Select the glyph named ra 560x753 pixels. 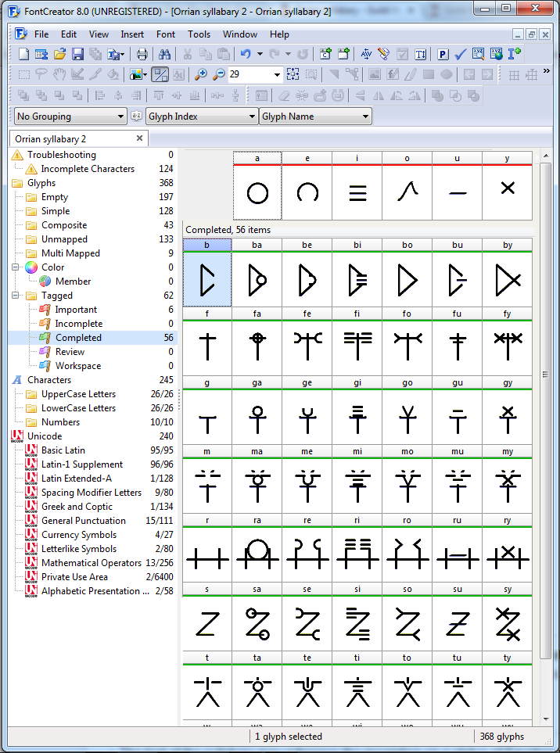point(257,548)
